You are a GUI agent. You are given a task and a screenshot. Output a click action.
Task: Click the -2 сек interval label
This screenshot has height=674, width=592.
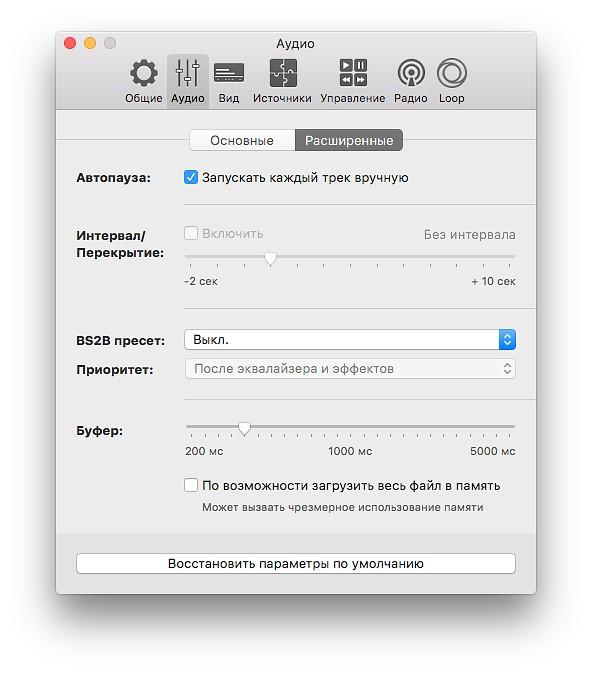(x=201, y=281)
